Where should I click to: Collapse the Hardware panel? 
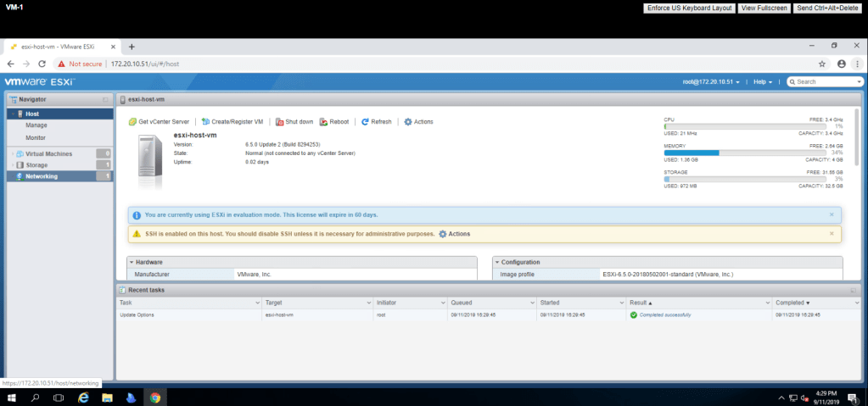pos(132,262)
